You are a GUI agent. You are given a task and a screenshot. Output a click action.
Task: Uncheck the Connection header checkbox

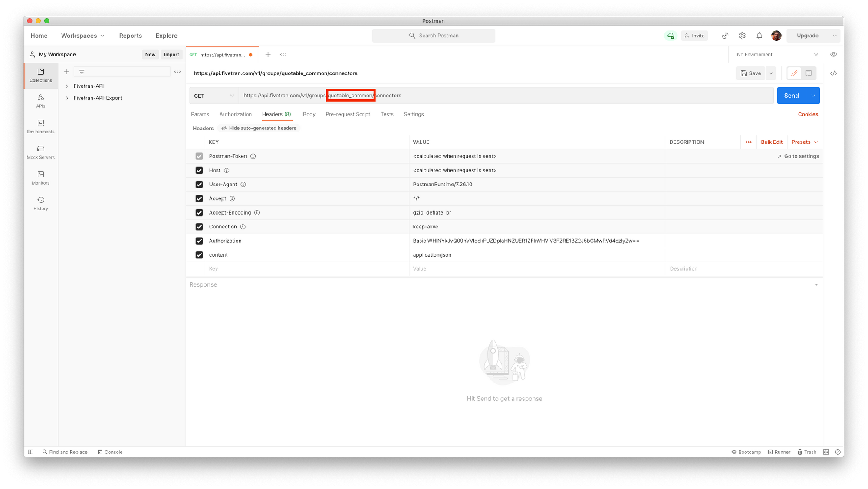tap(199, 227)
